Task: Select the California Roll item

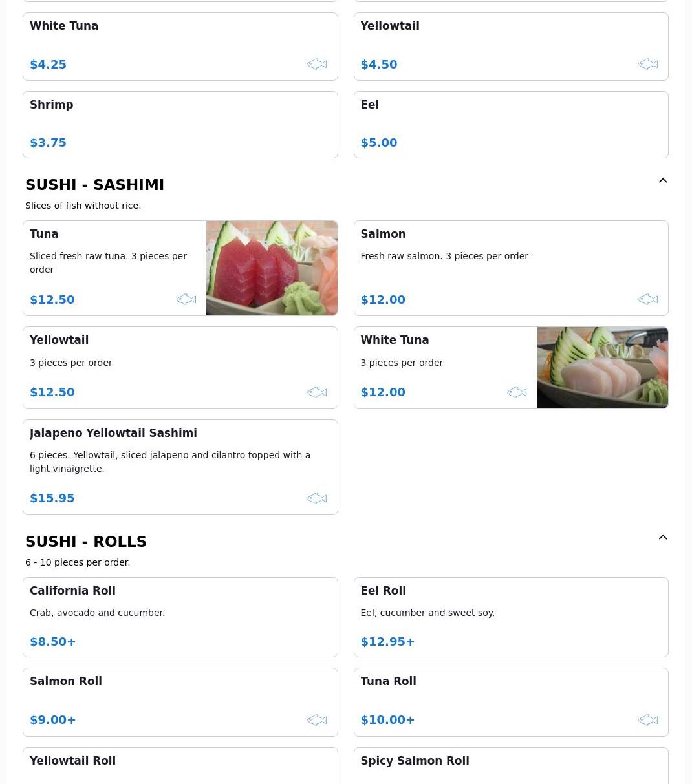Action: (180, 617)
